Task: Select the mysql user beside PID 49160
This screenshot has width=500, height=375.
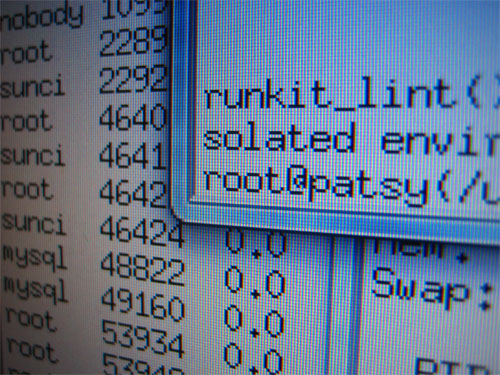Action: [36, 290]
